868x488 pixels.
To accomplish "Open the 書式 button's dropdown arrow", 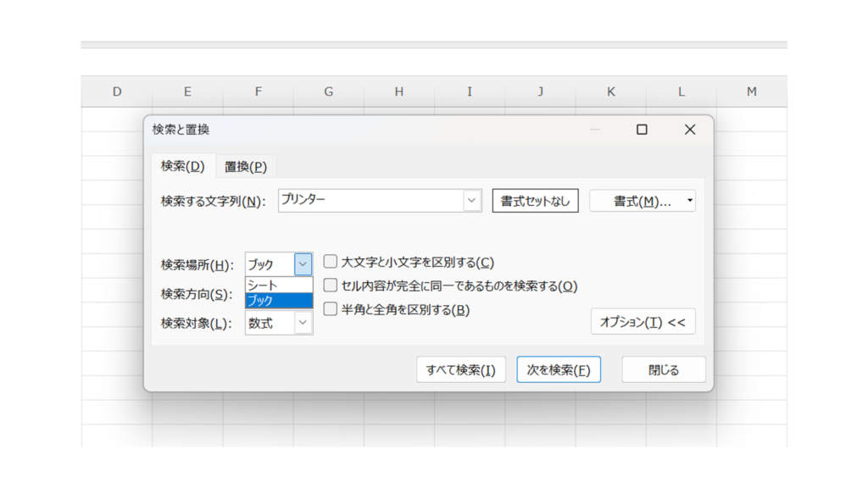I will point(689,201).
